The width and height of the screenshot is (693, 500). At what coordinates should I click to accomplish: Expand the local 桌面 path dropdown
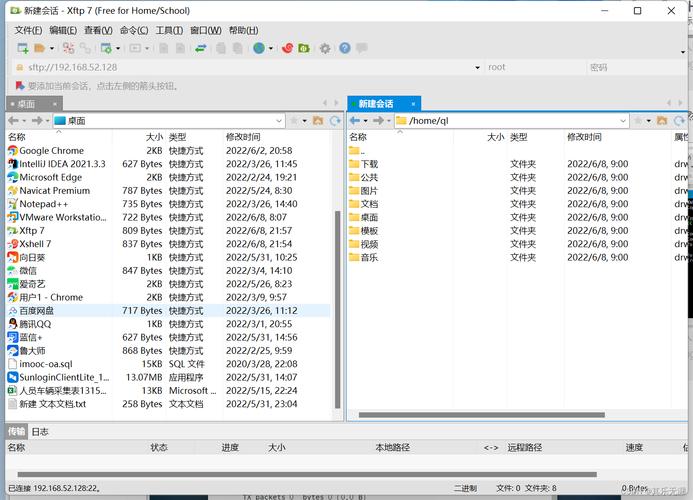(278, 121)
